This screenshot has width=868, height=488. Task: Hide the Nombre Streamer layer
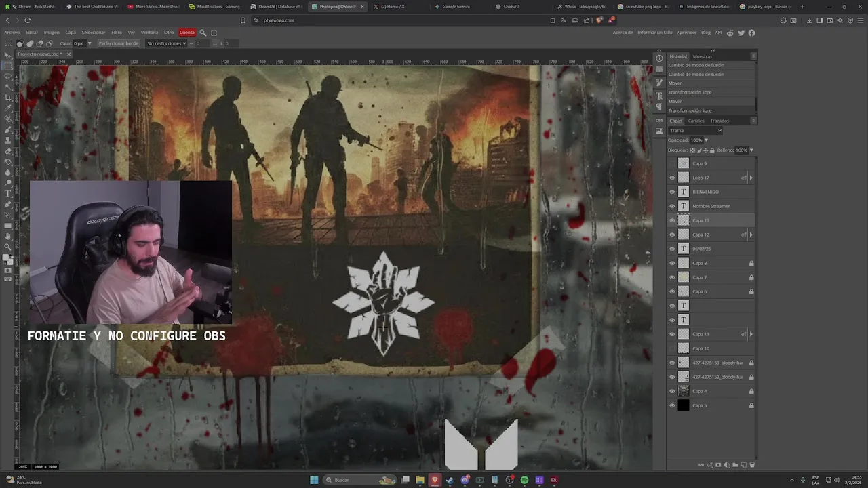pos(672,206)
